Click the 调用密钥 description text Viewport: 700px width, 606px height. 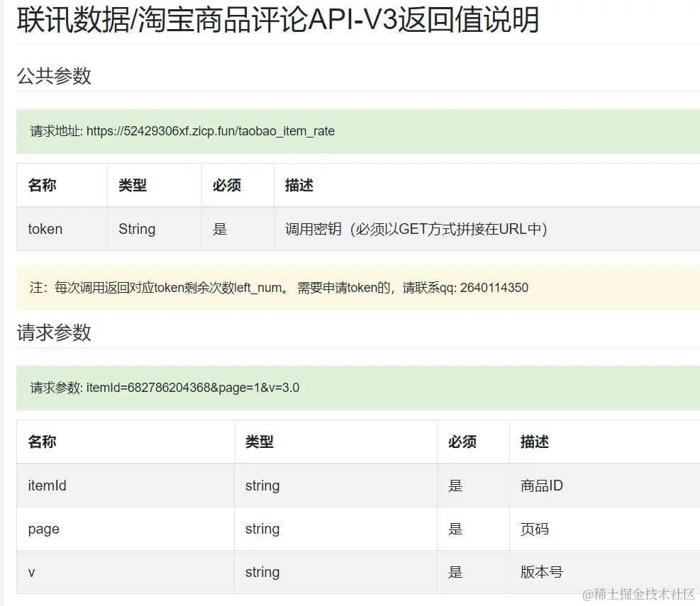click(x=416, y=229)
